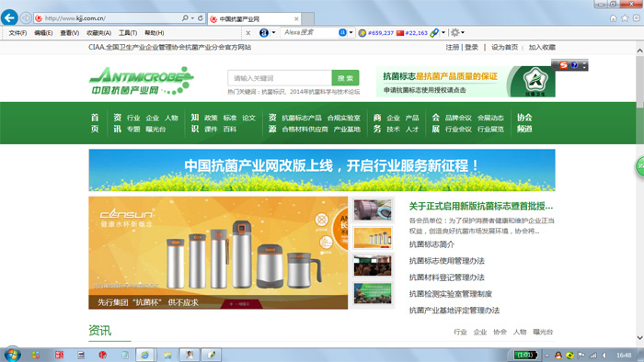The height and width of the screenshot is (362, 644).
Task: Open the favorites star icon
Action: tap(625, 18)
